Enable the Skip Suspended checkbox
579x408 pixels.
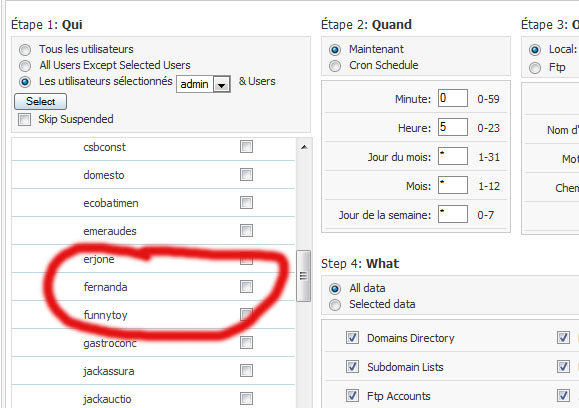[x=24, y=119]
